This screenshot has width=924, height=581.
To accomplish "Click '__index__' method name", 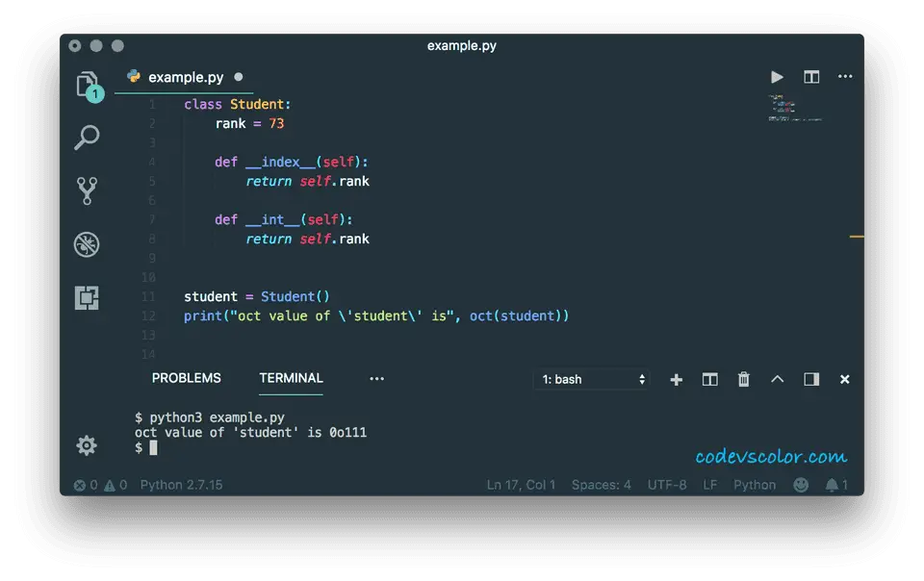I will tap(280, 162).
